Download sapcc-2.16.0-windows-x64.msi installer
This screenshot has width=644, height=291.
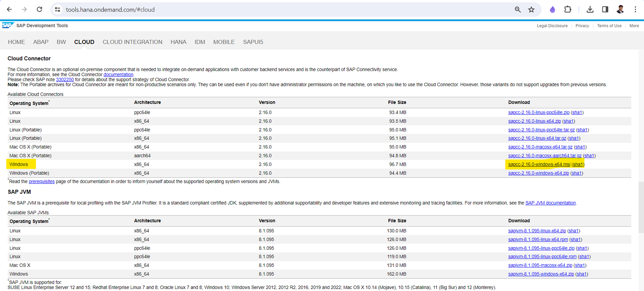point(539,164)
